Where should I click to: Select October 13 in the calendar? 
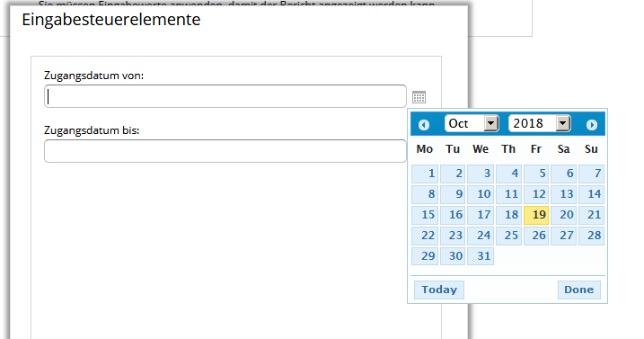tap(564, 194)
